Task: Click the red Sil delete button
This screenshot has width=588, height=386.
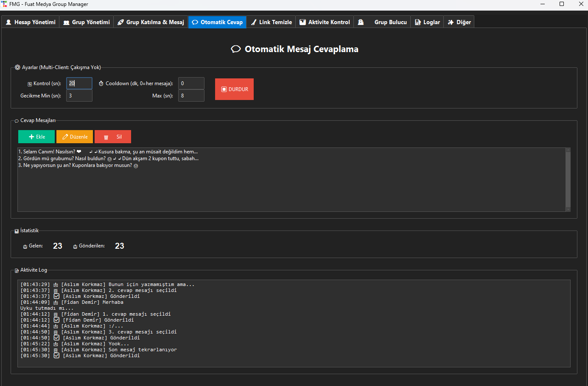Action: click(113, 137)
